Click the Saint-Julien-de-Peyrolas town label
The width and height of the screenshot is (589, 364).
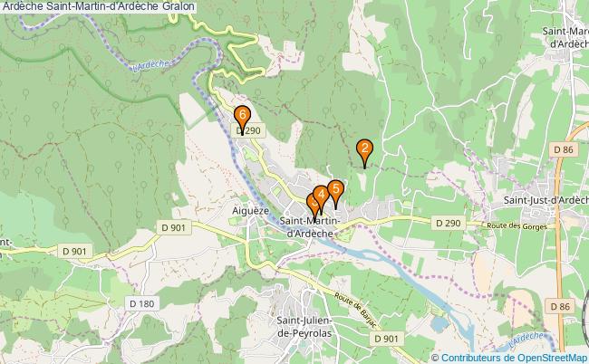click(304, 327)
